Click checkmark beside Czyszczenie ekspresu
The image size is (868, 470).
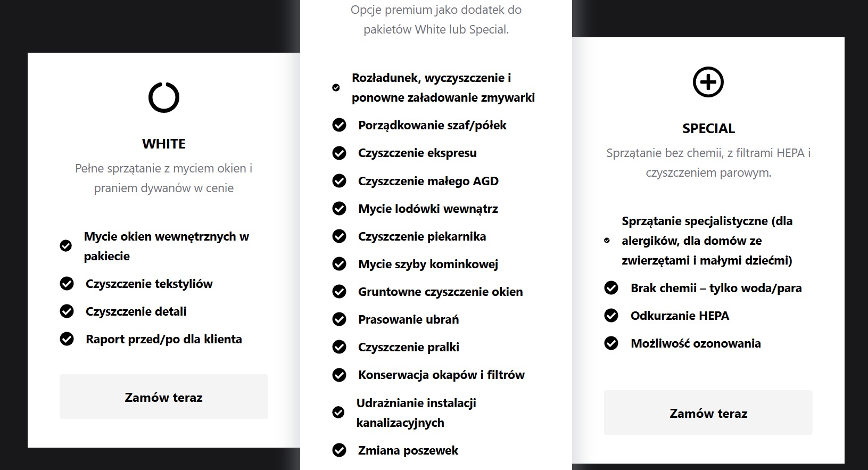(339, 153)
